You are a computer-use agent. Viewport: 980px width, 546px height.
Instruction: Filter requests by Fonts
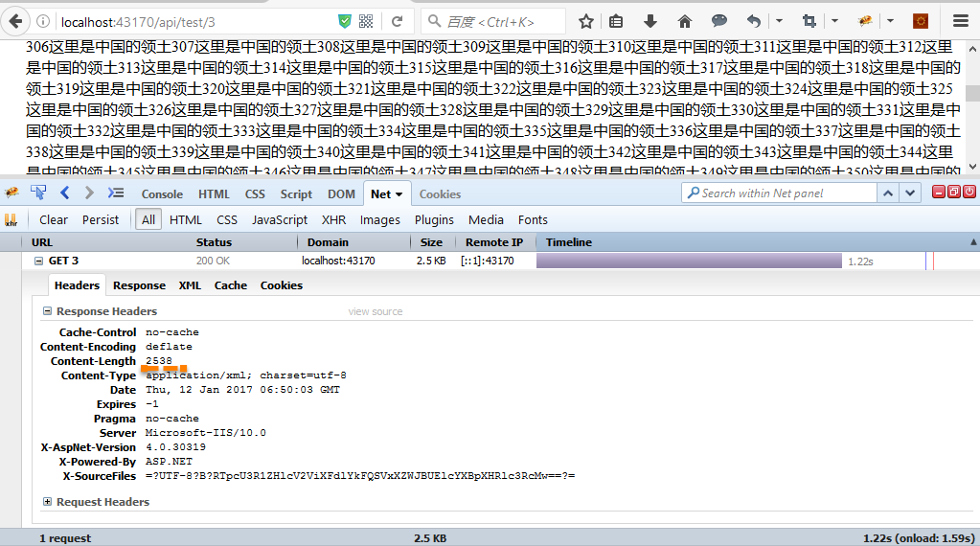533,220
